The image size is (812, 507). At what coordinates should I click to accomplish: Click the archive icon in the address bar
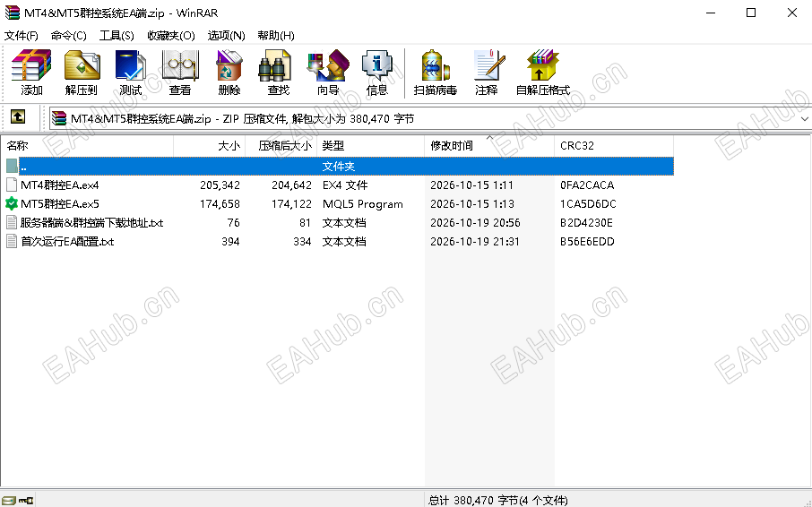click(59, 118)
